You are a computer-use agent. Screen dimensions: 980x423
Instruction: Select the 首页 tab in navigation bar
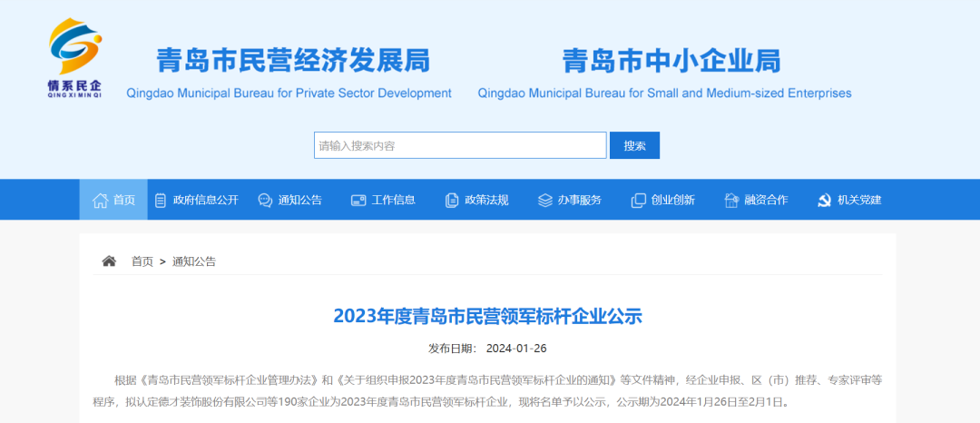pos(113,200)
